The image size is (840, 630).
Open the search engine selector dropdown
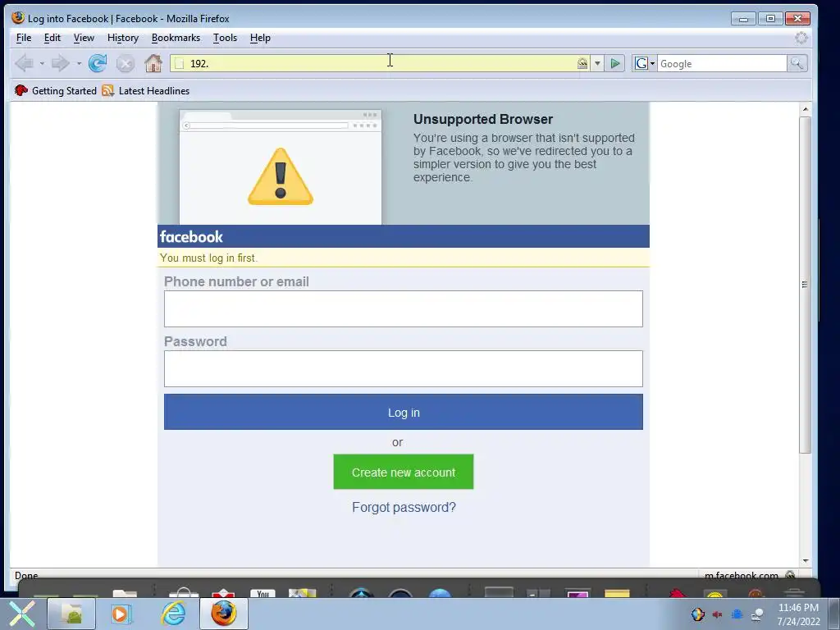(645, 63)
